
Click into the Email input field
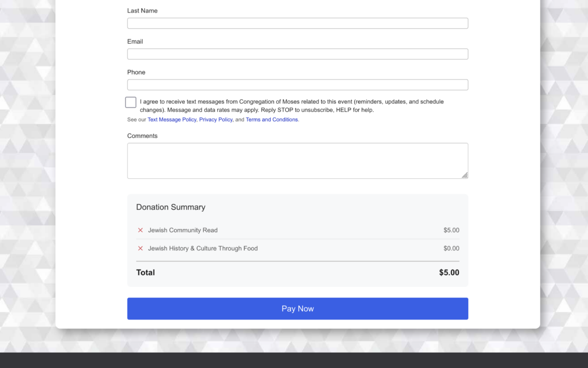point(297,54)
